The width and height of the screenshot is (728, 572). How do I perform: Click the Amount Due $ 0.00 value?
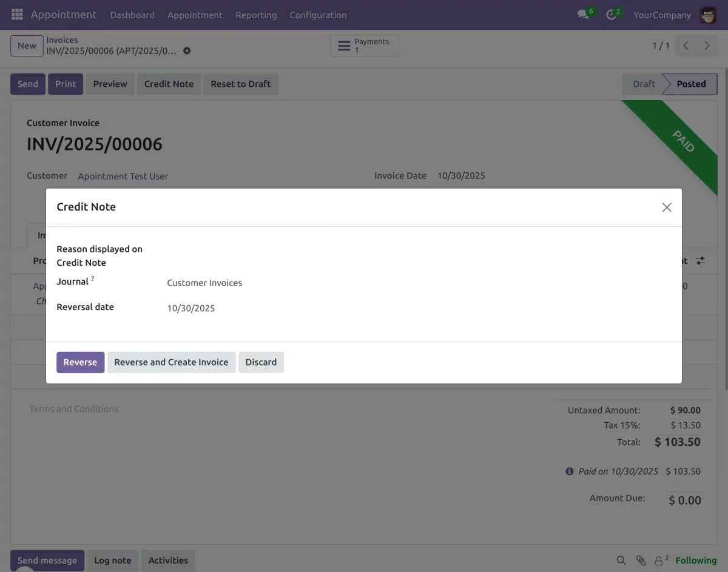pos(685,500)
